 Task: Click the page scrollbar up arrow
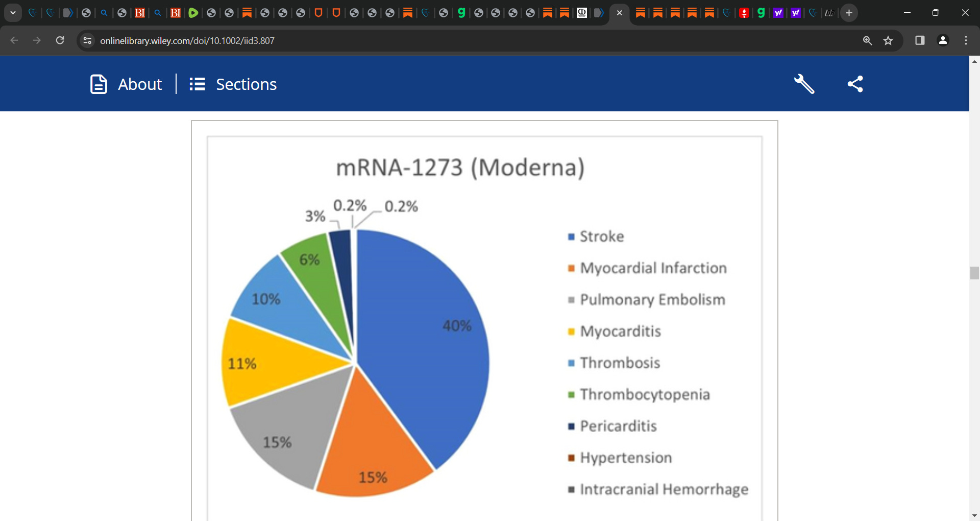tap(974, 61)
